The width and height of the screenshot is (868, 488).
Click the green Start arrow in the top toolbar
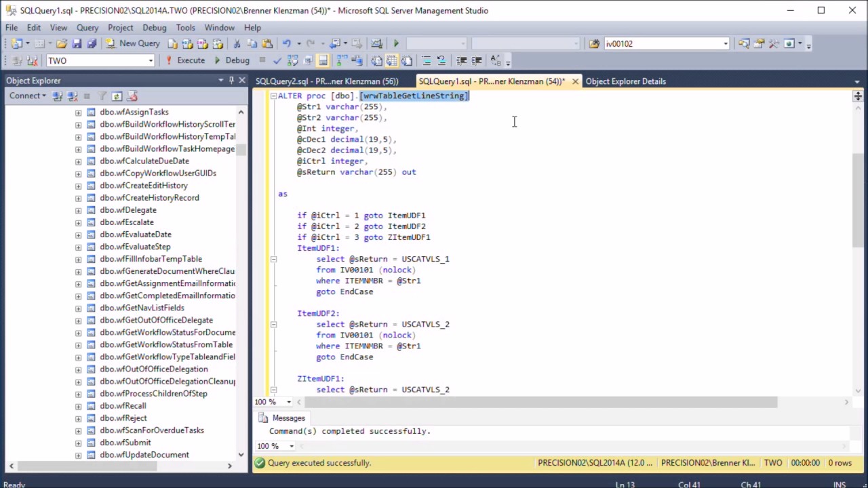(396, 43)
